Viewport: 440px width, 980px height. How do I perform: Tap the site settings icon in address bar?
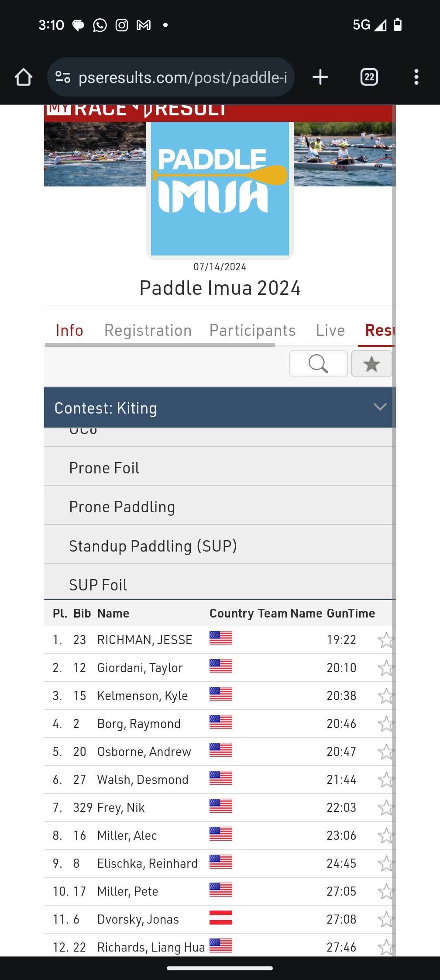tap(63, 77)
